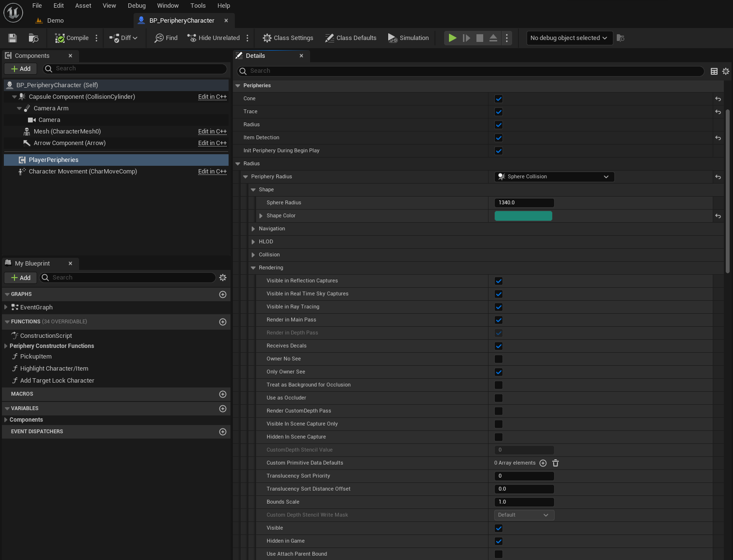This screenshot has width=733, height=560.
Task: Toggle Details property matrix view icon
Action: pos(714,71)
